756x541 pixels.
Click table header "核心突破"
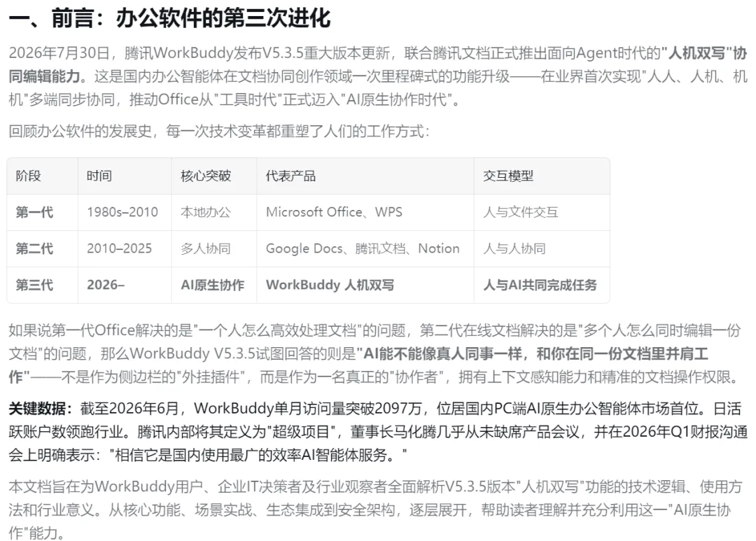click(x=206, y=176)
